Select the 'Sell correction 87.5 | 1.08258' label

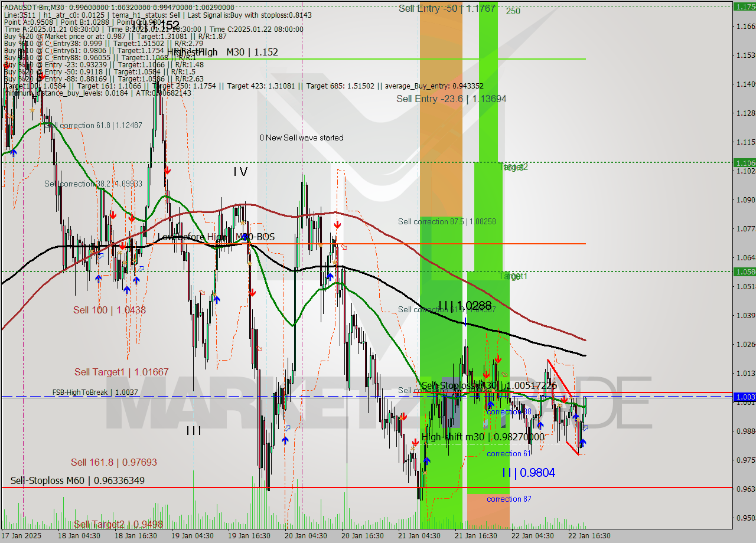(447, 221)
